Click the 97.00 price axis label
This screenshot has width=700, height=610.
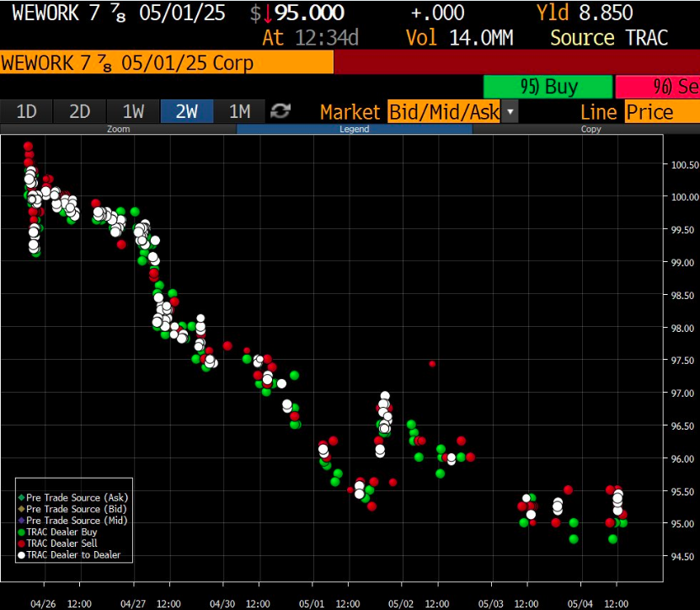pos(682,393)
